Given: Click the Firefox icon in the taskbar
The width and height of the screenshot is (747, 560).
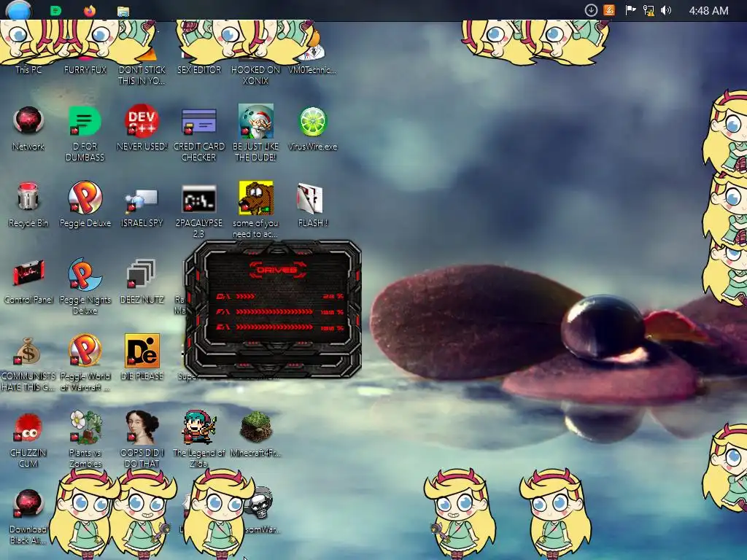Looking at the screenshot, I should click(90, 10).
